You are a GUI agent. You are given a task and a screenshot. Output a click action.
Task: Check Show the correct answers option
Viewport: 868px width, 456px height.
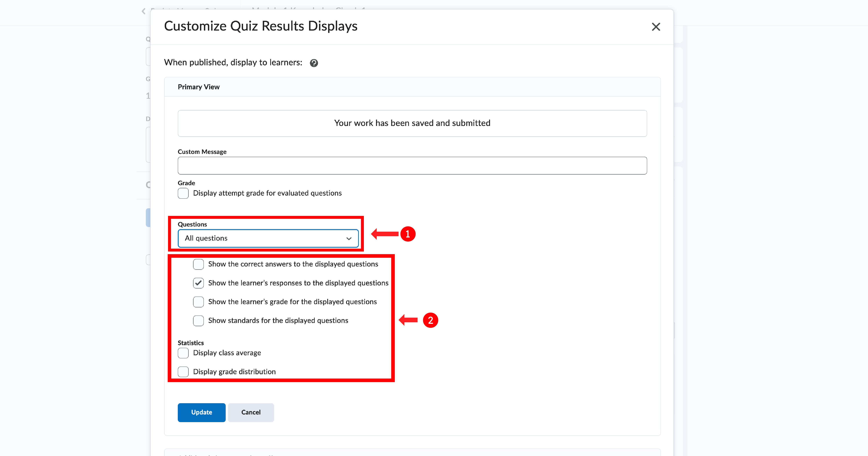198,264
